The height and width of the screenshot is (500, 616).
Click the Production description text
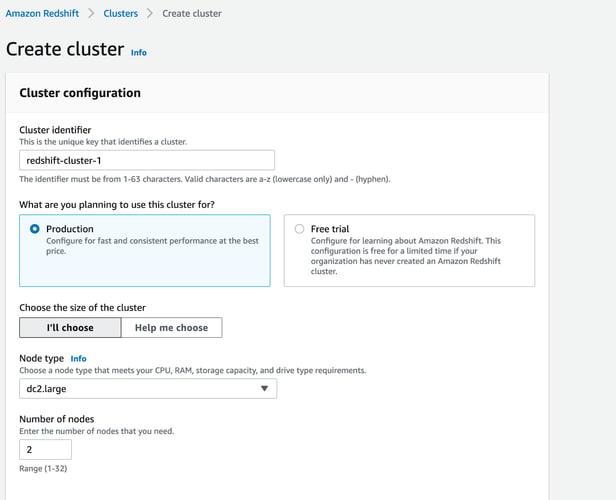(152, 246)
